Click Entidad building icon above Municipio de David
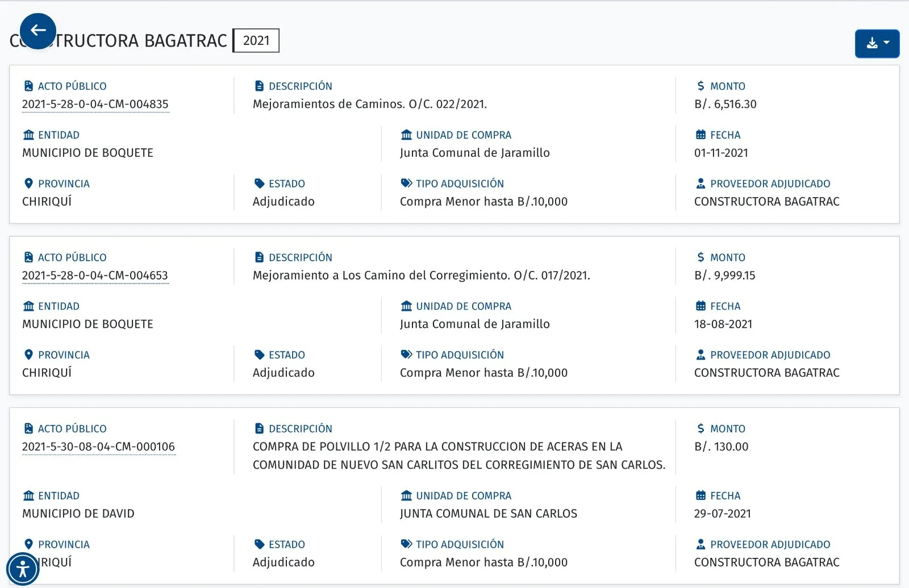Screen dimensions: 909x588 28,495
